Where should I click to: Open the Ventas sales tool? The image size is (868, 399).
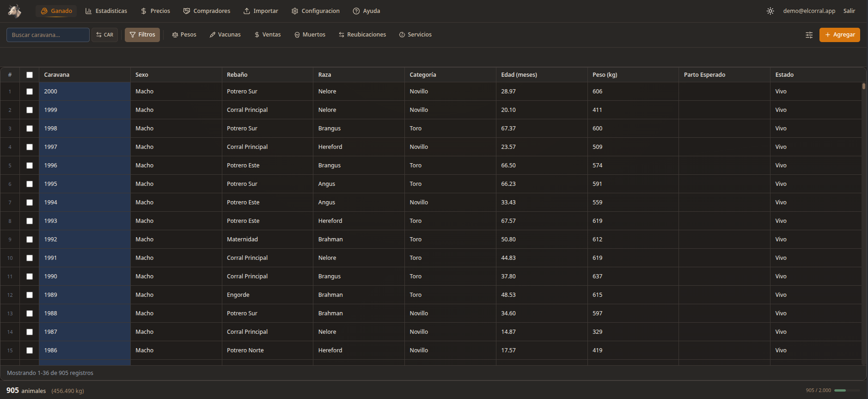pos(267,35)
